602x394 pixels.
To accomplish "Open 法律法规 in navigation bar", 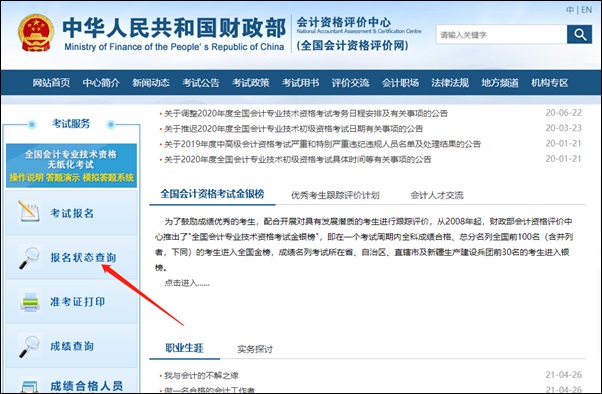I will [450, 83].
